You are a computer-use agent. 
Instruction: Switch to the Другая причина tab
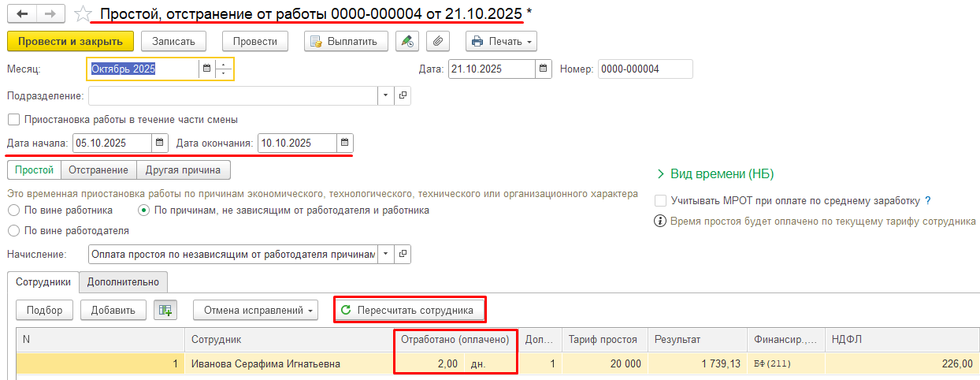184,170
